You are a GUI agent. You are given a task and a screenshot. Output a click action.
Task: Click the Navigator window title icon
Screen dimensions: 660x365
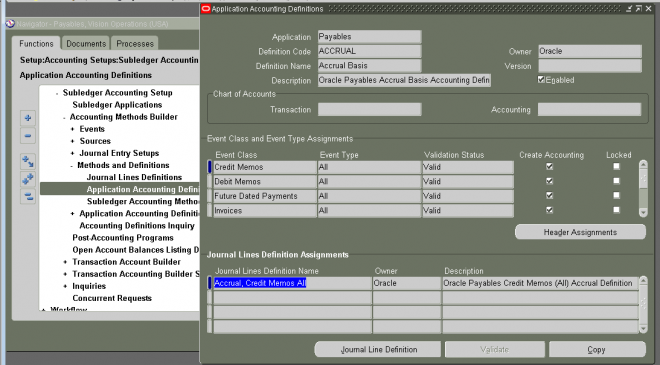(10, 24)
